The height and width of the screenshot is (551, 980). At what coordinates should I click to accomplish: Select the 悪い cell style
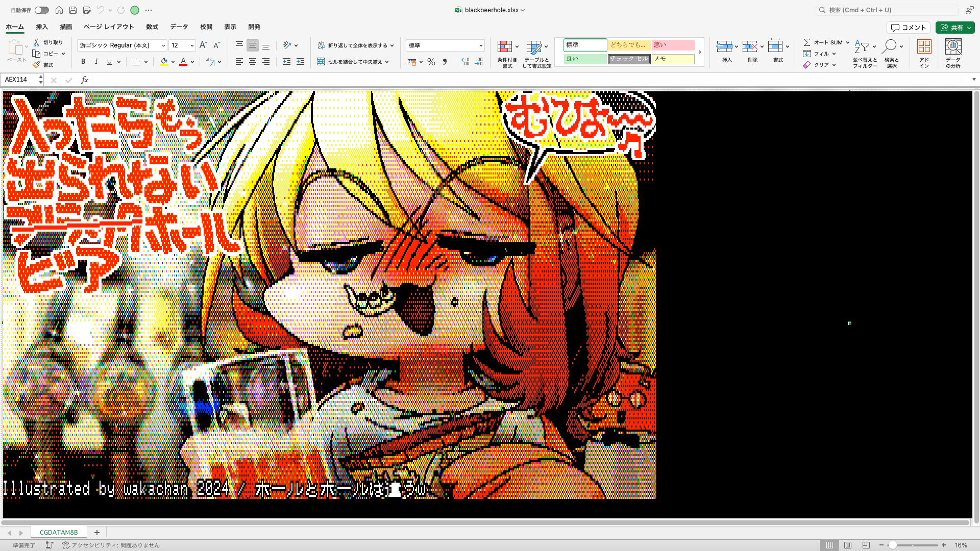tap(673, 45)
